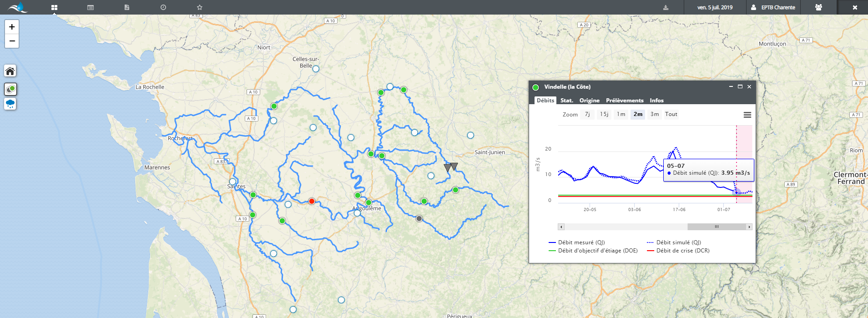Open the EPTB Charente user menu
The width and height of the screenshot is (868, 318).
point(773,7)
